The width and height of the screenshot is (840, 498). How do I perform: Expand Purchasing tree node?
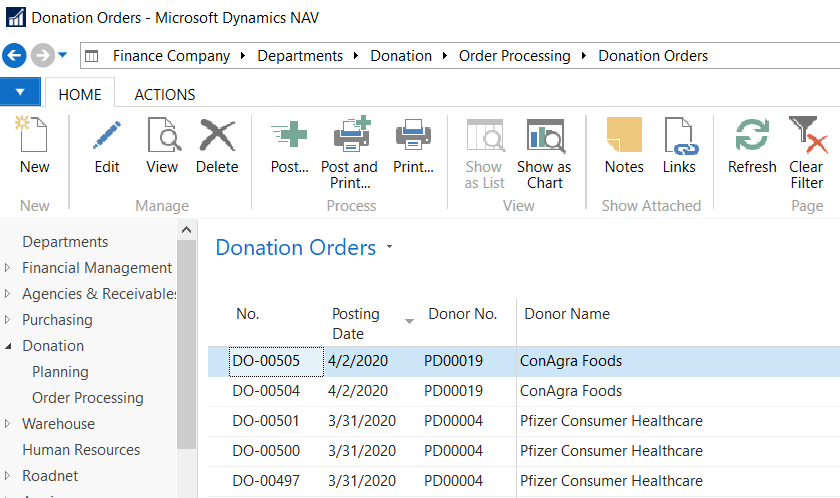8,319
